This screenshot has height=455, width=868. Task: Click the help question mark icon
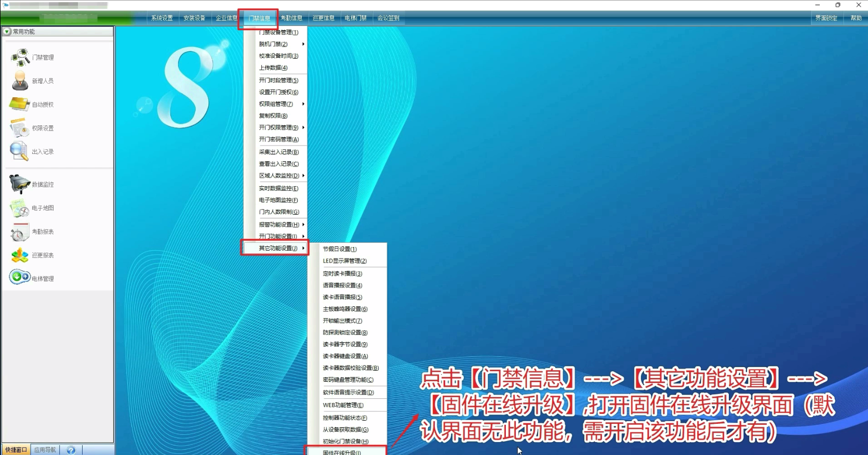[71, 450]
